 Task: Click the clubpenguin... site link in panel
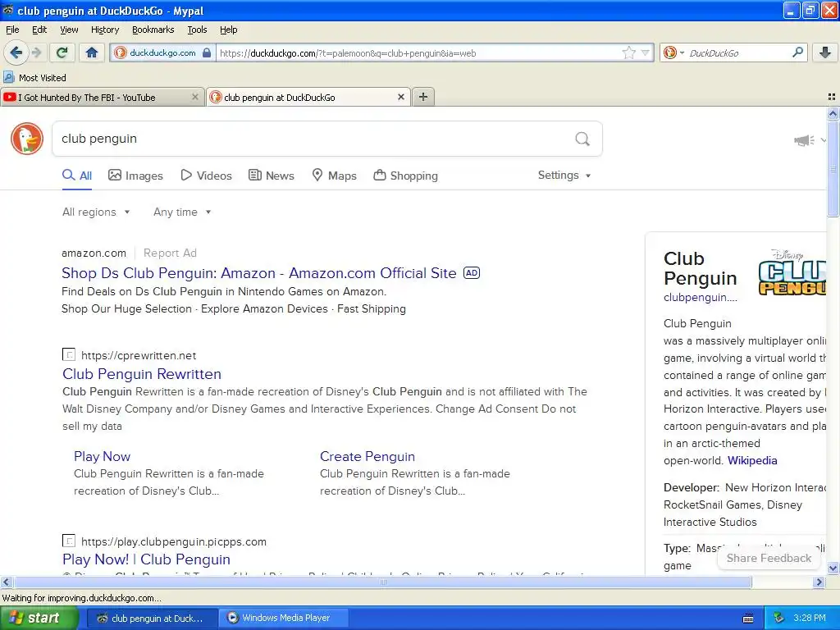701,297
